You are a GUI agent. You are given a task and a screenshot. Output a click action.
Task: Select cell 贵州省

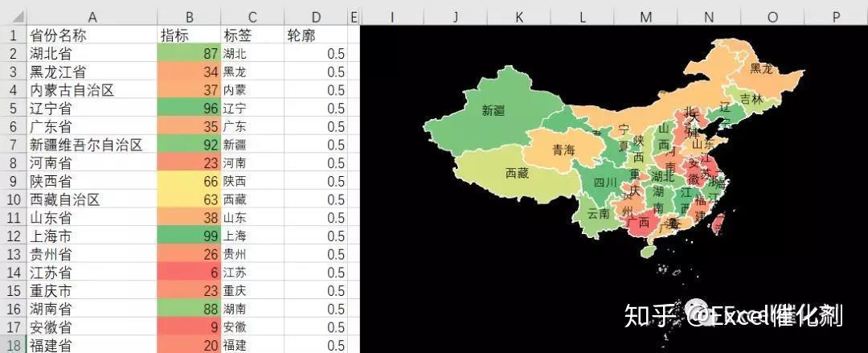tap(92, 254)
